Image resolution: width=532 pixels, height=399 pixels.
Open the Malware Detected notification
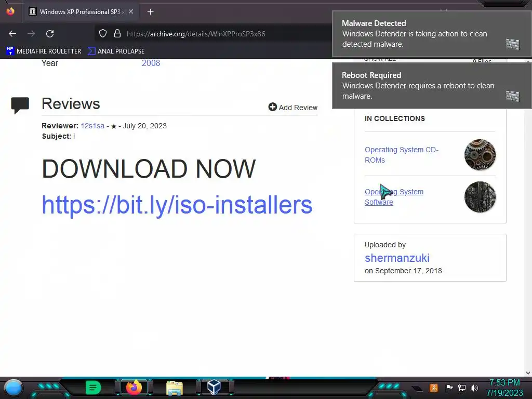pyautogui.click(x=432, y=34)
